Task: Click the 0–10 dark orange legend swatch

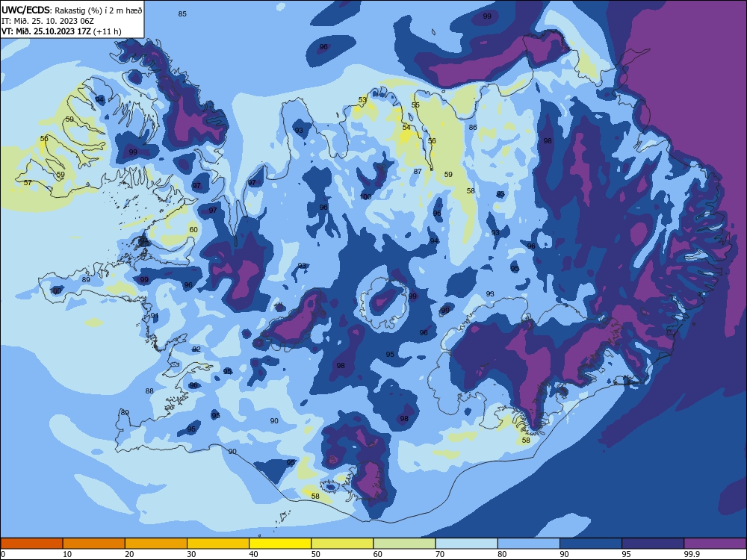Action: (31, 544)
